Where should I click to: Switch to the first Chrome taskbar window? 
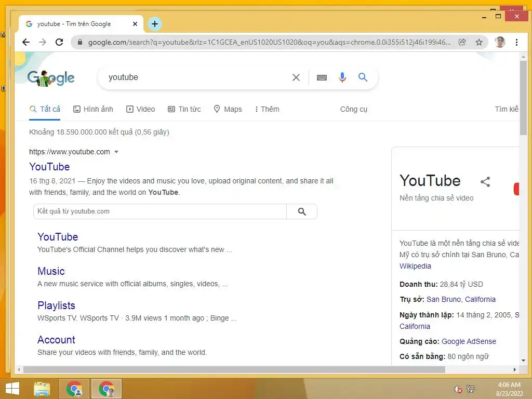point(74,389)
